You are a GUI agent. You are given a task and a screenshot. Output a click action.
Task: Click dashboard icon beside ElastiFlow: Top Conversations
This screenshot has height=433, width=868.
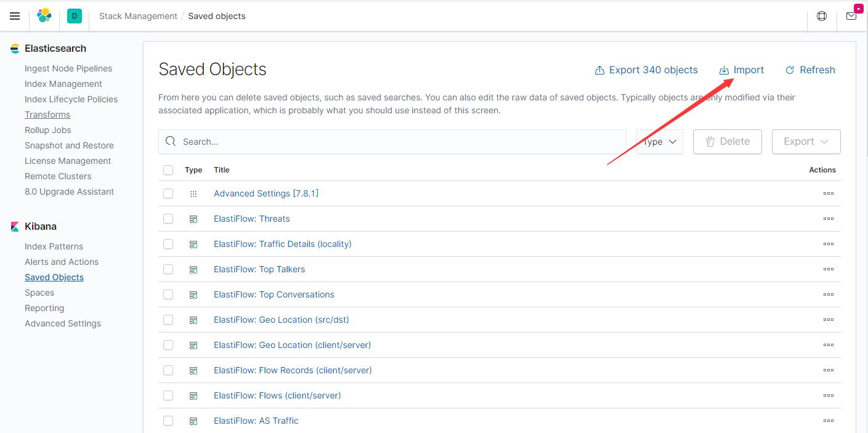pyautogui.click(x=193, y=294)
